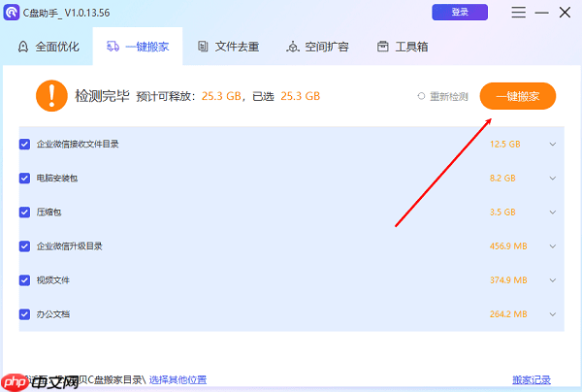Click the 12.5 GB size value
The image size is (582, 392).
pyautogui.click(x=504, y=144)
